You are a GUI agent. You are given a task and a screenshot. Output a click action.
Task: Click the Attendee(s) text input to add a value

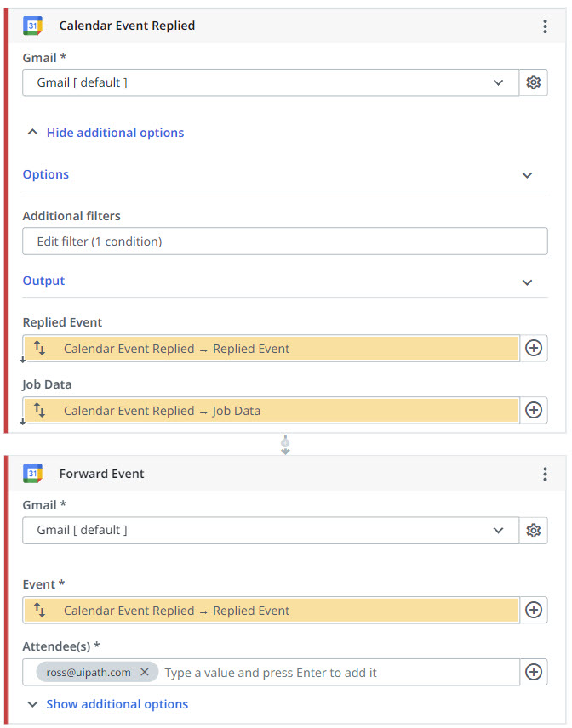click(339, 672)
